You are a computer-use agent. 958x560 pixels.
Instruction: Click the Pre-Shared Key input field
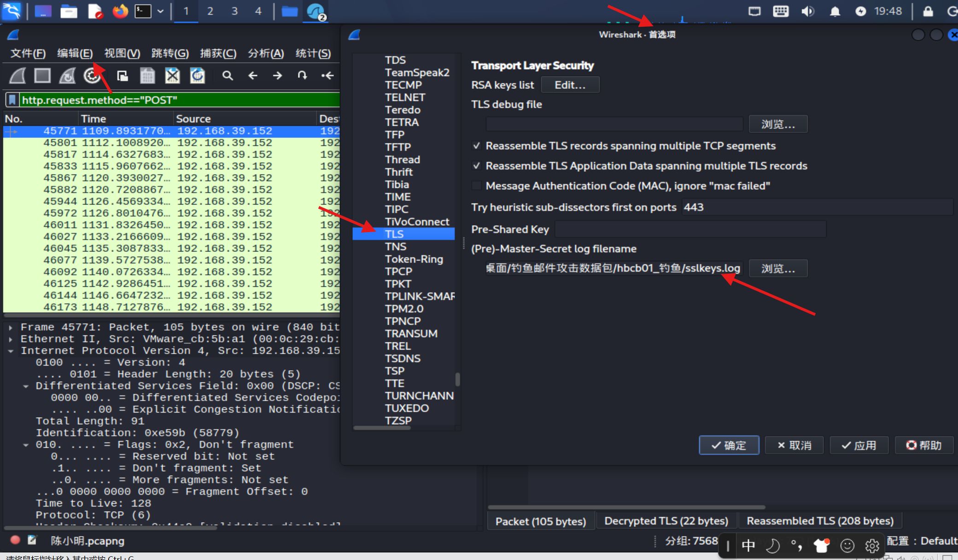pyautogui.click(x=690, y=229)
